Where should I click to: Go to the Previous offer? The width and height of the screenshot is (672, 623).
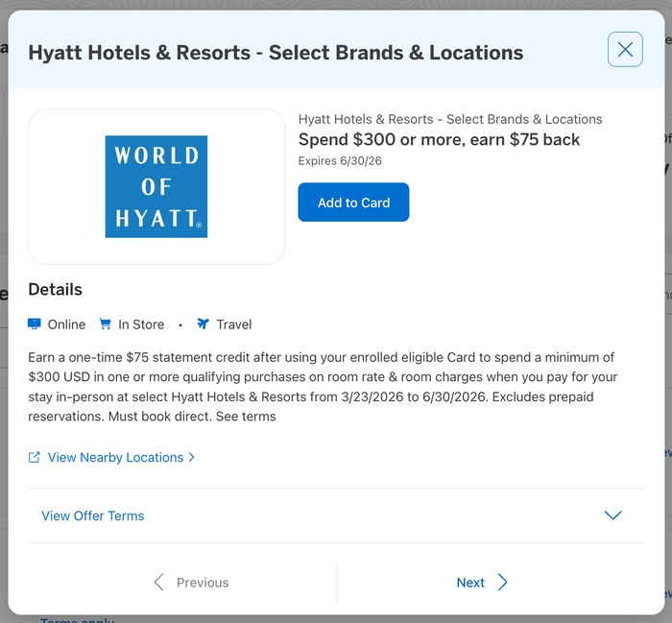point(191,583)
